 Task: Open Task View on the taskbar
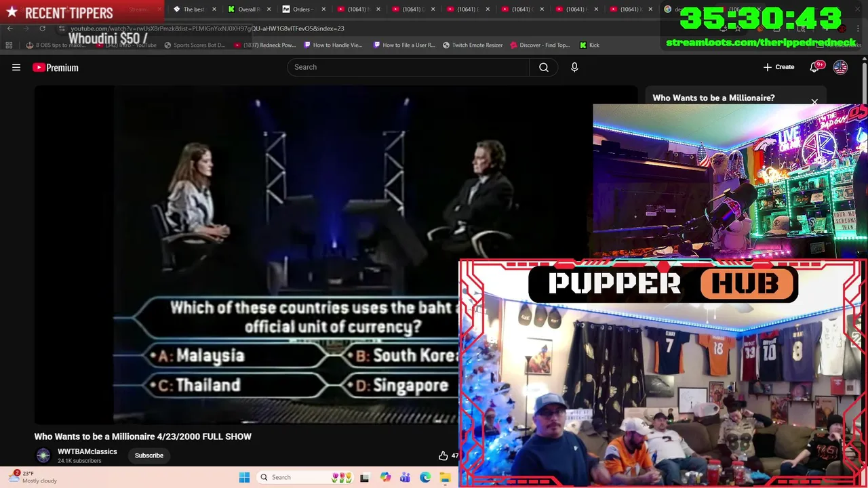coord(364,477)
